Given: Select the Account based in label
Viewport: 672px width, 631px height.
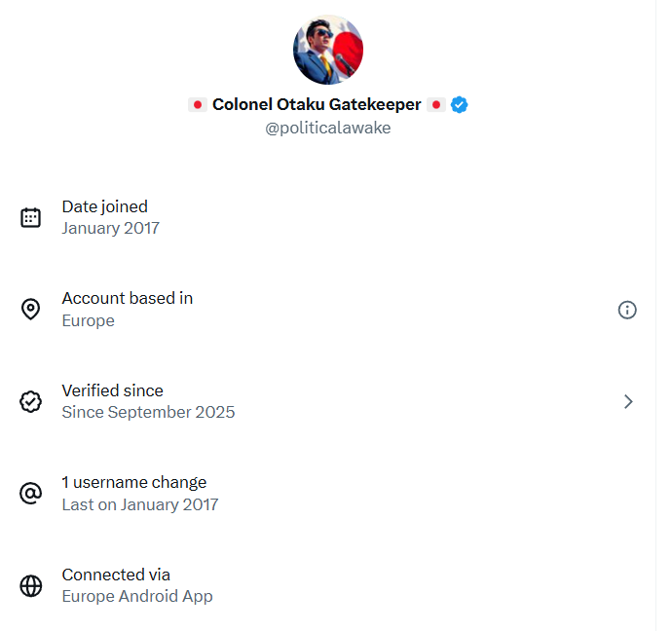Looking at the screenshot, I should 128,298.
